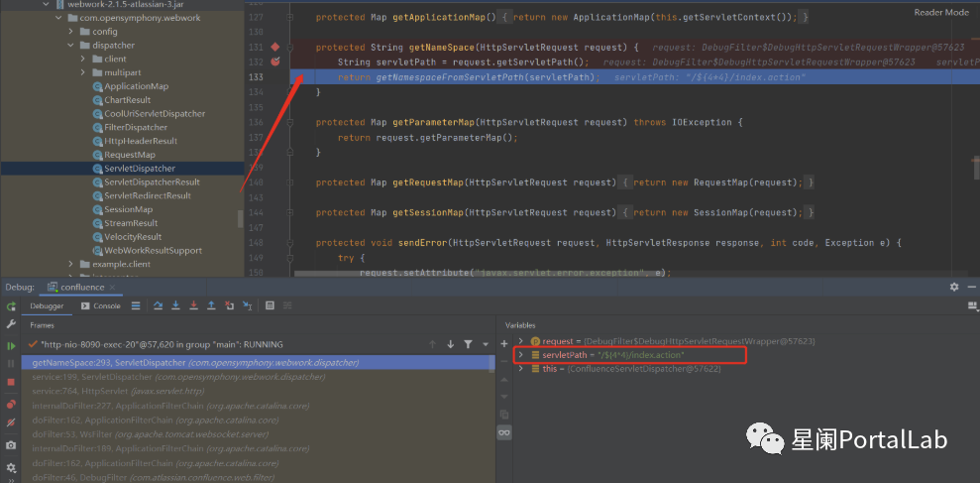
Task: Click the remove watch minus icon
Action: [504, 362]
